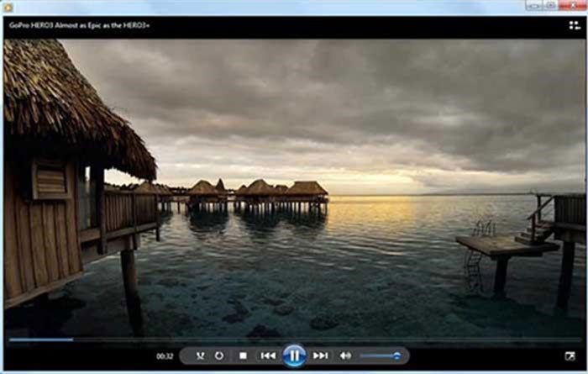Switch to Library view icon
Screen dimensions: 588x374
coord(575,25)
